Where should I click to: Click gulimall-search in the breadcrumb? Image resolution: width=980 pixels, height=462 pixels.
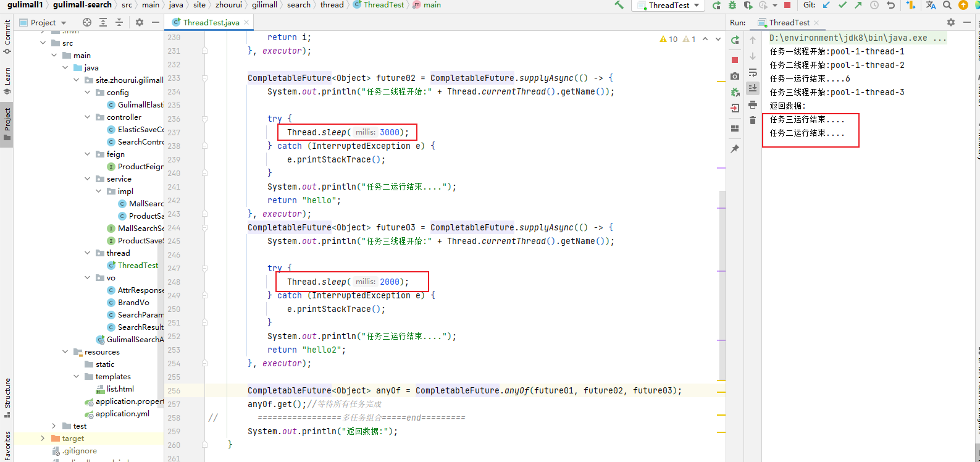pos(82,5)
